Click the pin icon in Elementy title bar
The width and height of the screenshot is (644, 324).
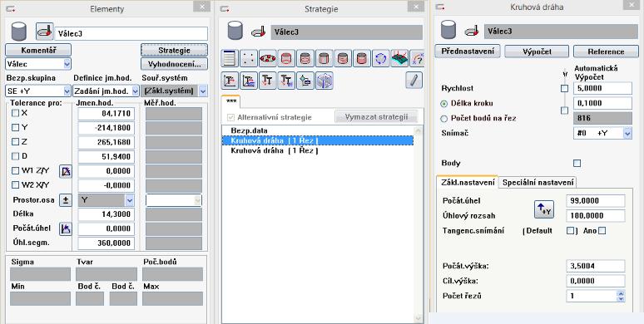[11, 8]
